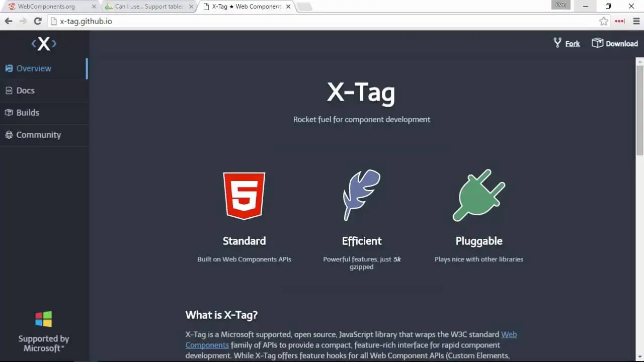Click the HTML5 Standard logo
The image size is (644, 362).
244,196
